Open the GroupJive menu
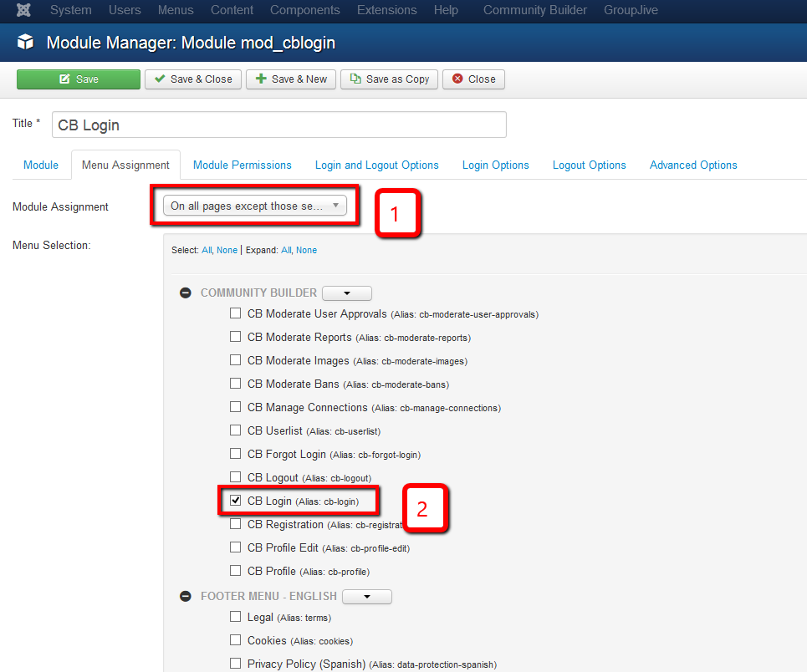This screenshot has height=672, width=807. pos(631,10)
